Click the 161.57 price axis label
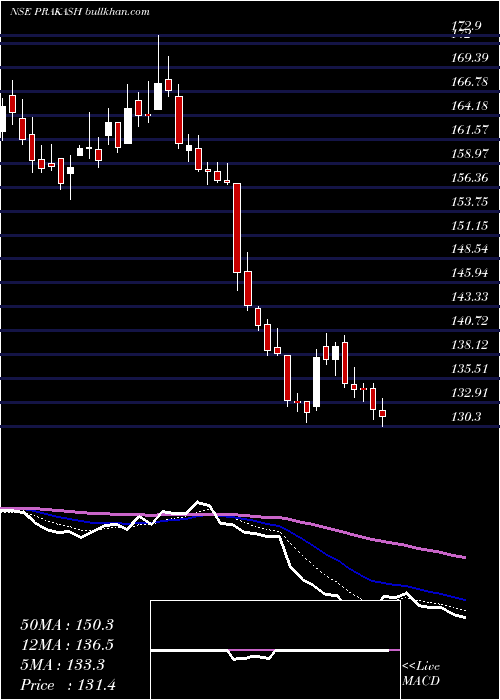This screenshot has height=700, width=500. pos(469,130)
